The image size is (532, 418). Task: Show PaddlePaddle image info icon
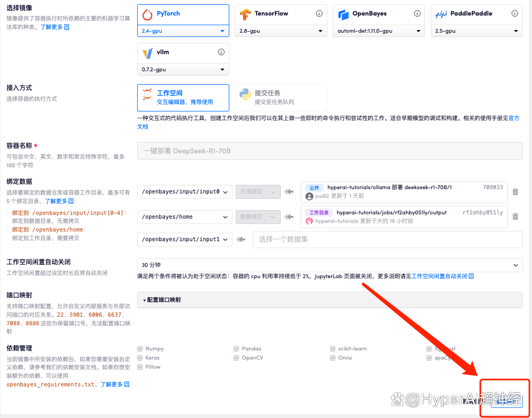click(x=515, y=13)
